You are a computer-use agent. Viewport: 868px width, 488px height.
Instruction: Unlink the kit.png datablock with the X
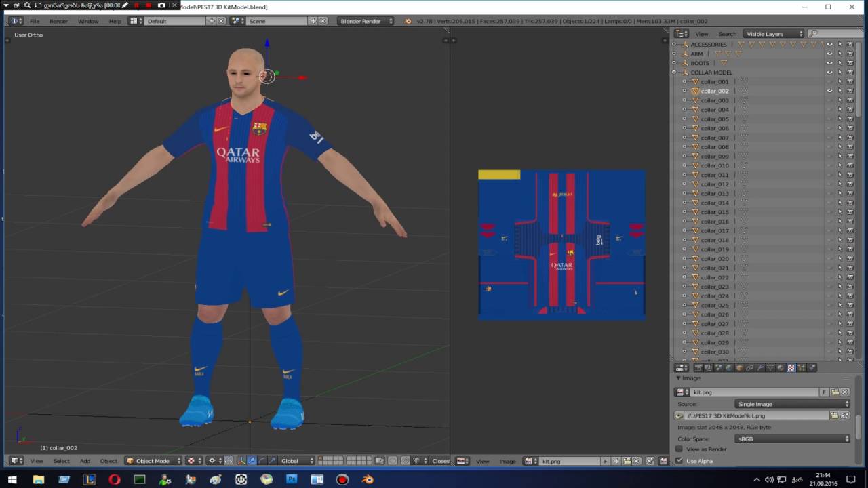coord(845,392)
